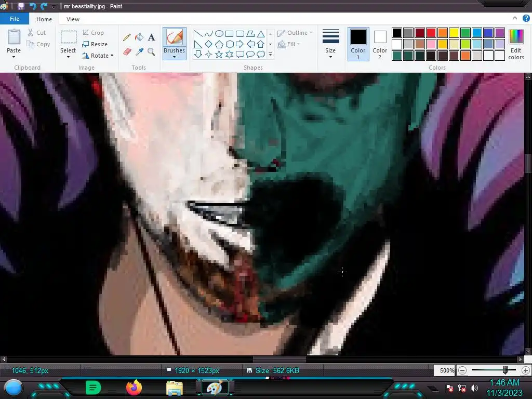532x399 pixels.
Task: Click the Redo arrow in quick access toolbar
Action: tap(44, 6)
